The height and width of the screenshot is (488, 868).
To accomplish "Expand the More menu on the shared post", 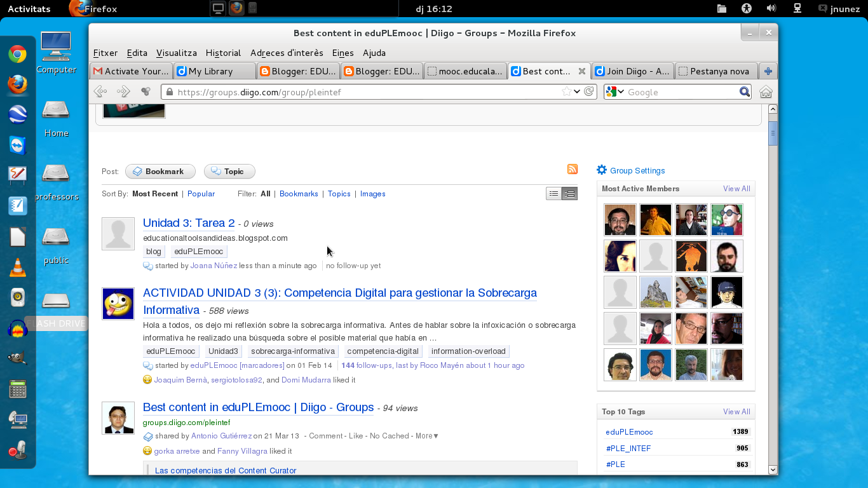I will (x=427, y=436).
